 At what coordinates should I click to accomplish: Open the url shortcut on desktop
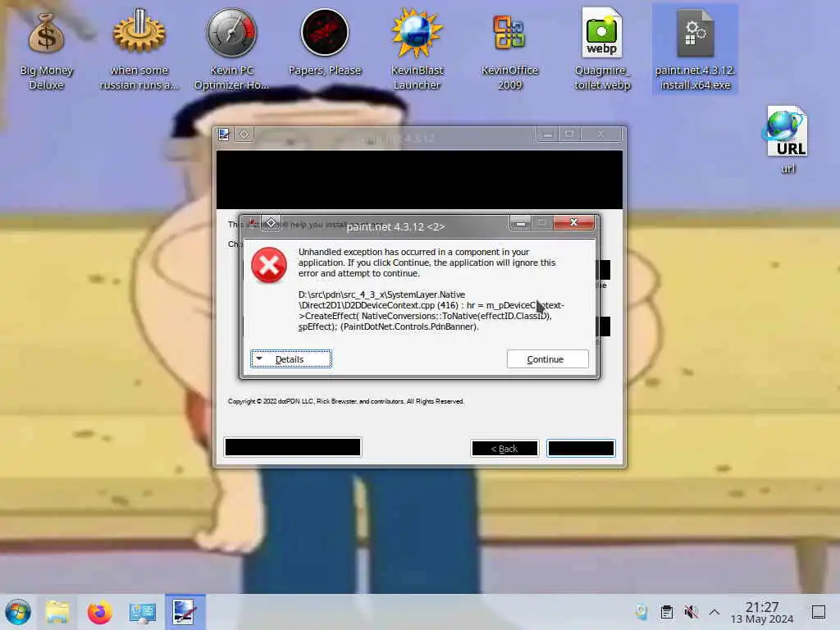pos(787,140)
